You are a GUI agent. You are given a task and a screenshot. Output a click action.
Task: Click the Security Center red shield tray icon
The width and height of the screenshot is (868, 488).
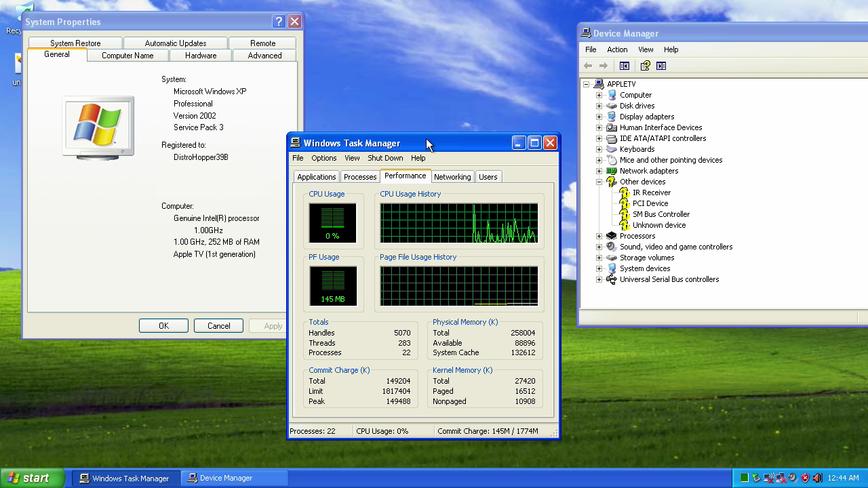(x=805, y=478)
